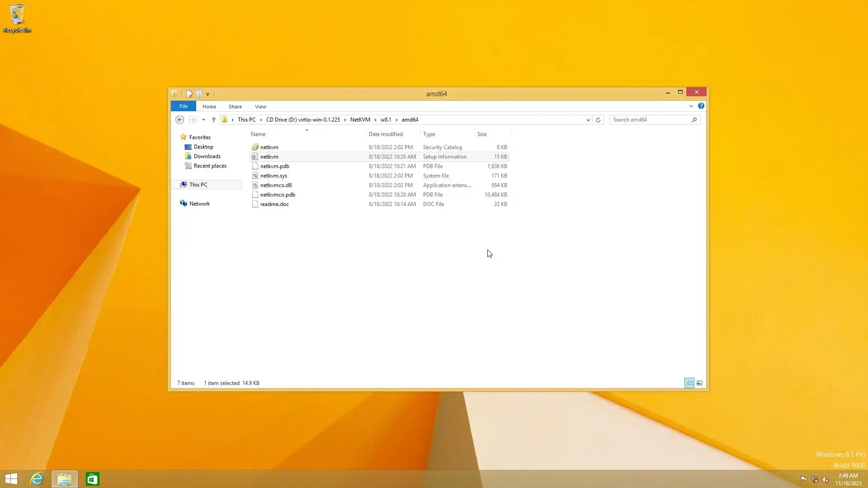
Task: Open Customize Quick Access Toolbar dropdown
Action: (x=208, y=94)
